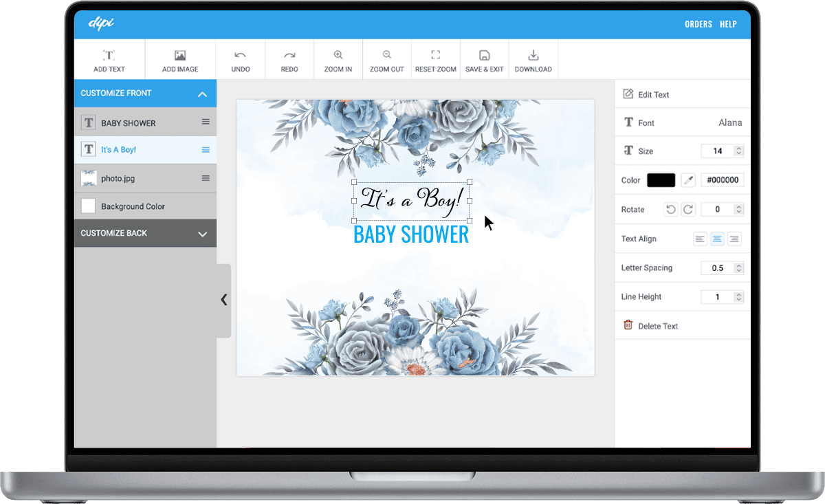Collapse the Customize Front section
This screenshot has width=825, height=504.
coord(202,94)
